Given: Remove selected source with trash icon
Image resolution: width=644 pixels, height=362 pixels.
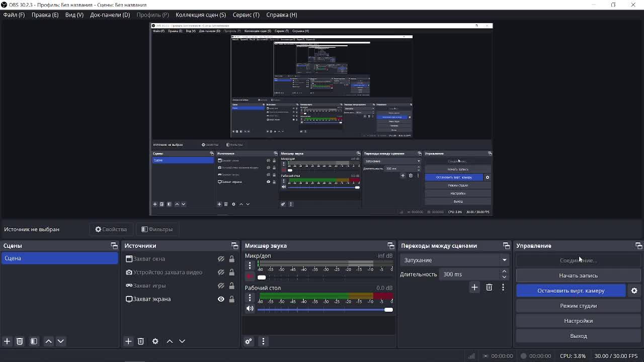Looking at the screenshot, I should [141, 341].
